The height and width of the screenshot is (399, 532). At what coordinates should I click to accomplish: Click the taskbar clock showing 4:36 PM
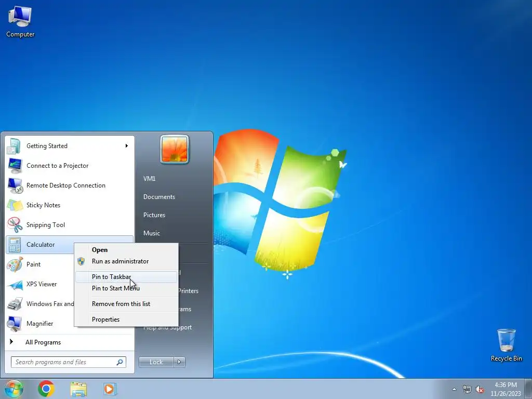pos(505,389)
